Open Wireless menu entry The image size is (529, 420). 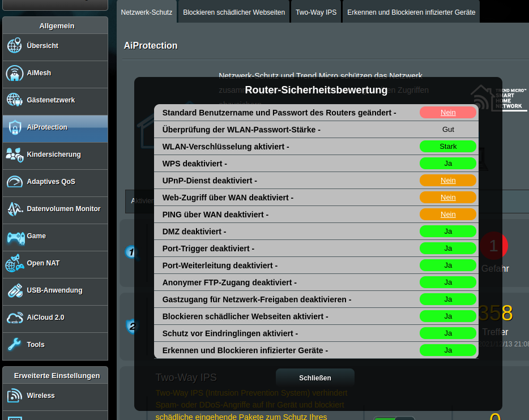tap(56, 397)
